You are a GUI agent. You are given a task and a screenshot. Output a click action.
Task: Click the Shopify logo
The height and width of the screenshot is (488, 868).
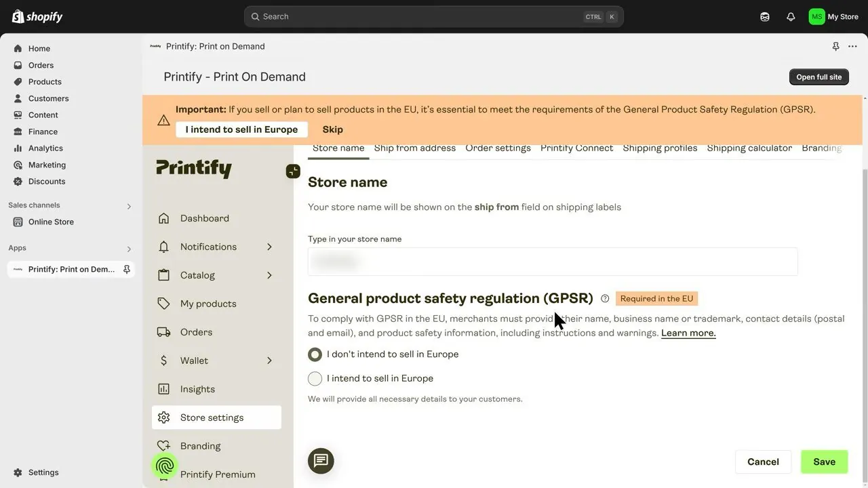[x=37, y=16]
